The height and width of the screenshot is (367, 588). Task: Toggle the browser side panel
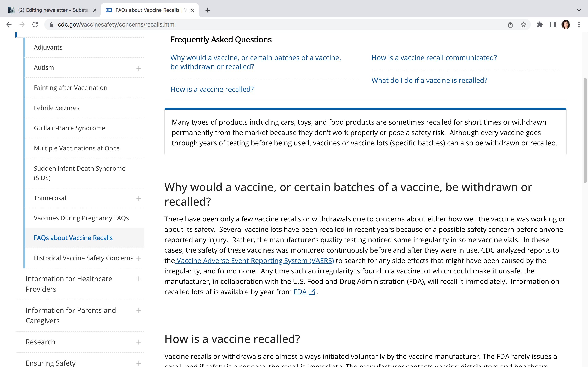[553, 24]
